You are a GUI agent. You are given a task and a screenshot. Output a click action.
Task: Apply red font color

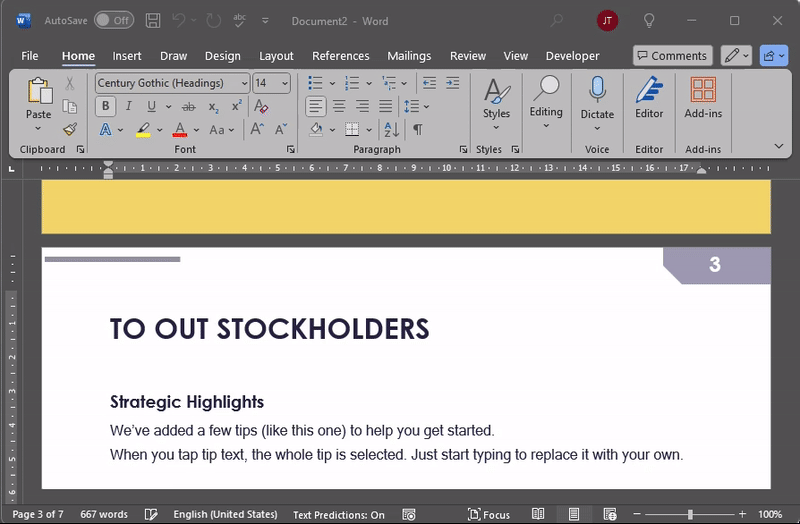[x=180, y=130]
